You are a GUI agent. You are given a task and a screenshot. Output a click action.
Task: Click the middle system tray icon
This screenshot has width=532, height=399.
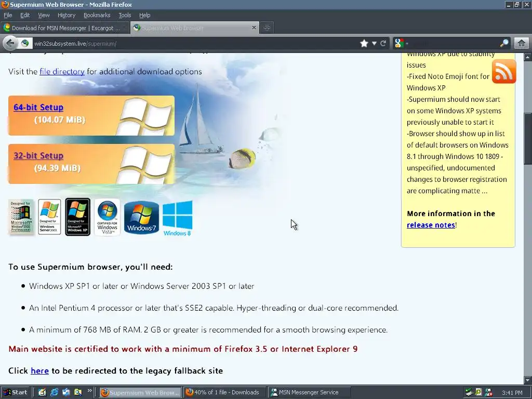coord(479,393)
